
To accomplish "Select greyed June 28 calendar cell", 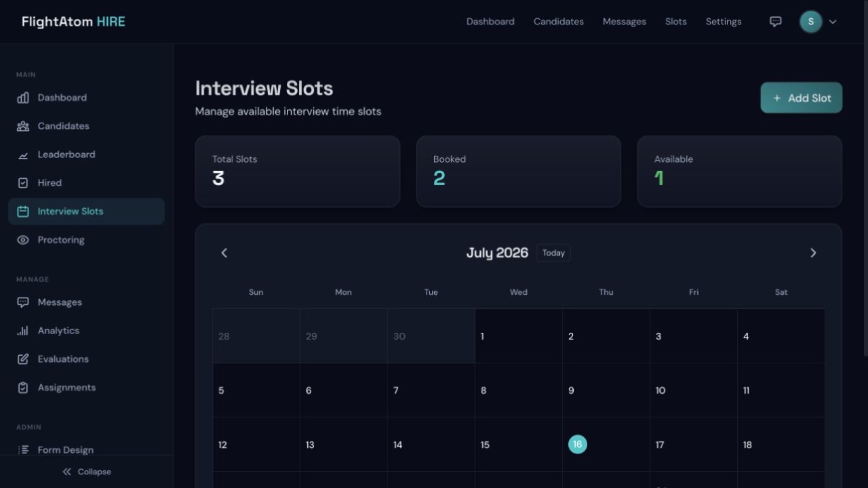I will tap(256, 336).
